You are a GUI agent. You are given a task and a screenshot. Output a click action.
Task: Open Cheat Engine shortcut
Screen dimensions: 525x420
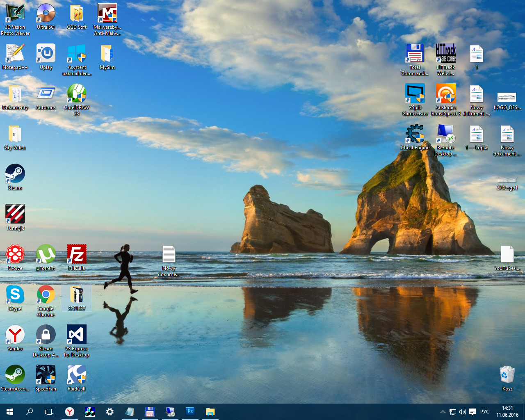point(415,137)
